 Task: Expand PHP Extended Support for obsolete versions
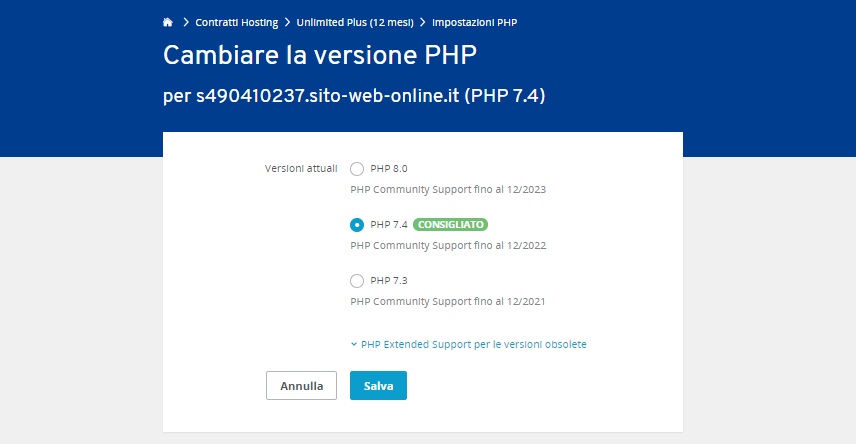tap(473, 344)
